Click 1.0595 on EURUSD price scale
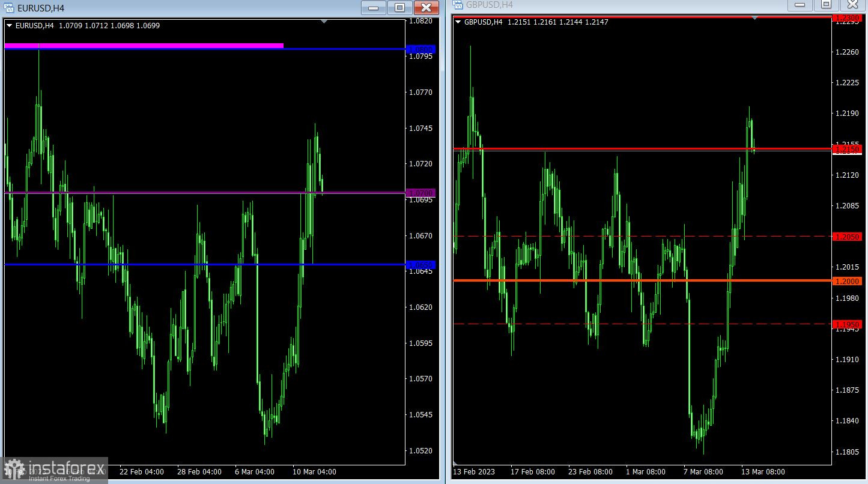This screenshot has width=868, height=484. (x=420, y=343)
